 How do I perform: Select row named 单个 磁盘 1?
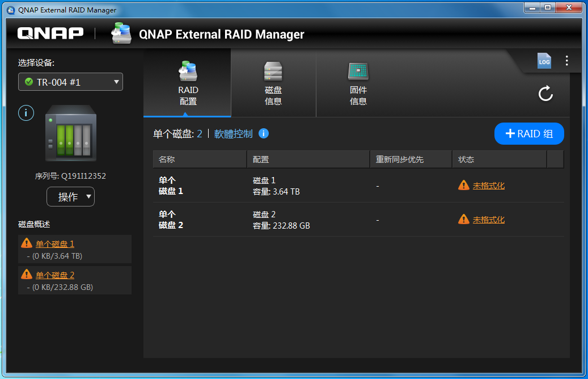tap(358, 186)
